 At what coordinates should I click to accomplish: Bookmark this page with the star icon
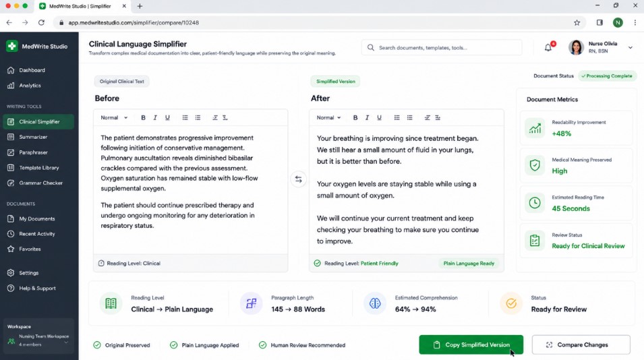click(577, 22)
